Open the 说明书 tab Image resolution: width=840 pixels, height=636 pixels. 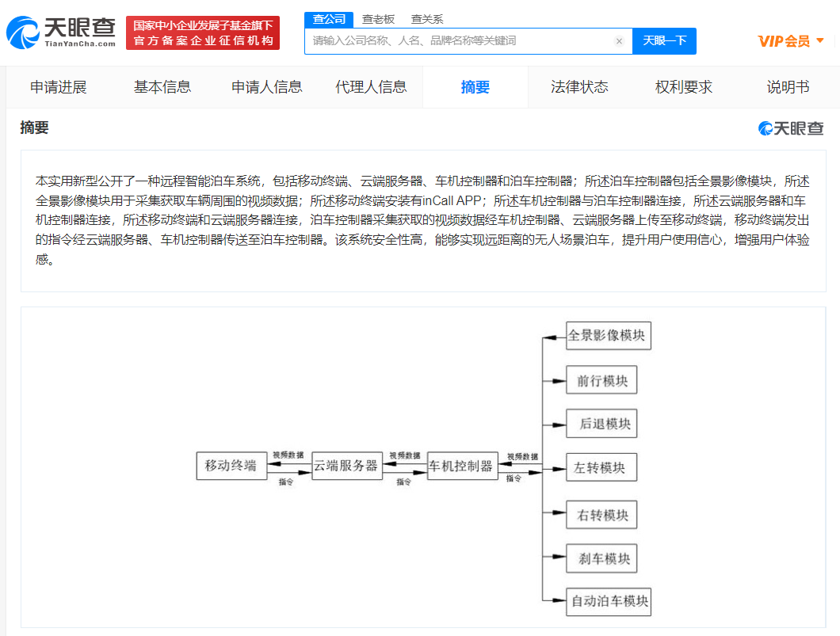point(788,87)
